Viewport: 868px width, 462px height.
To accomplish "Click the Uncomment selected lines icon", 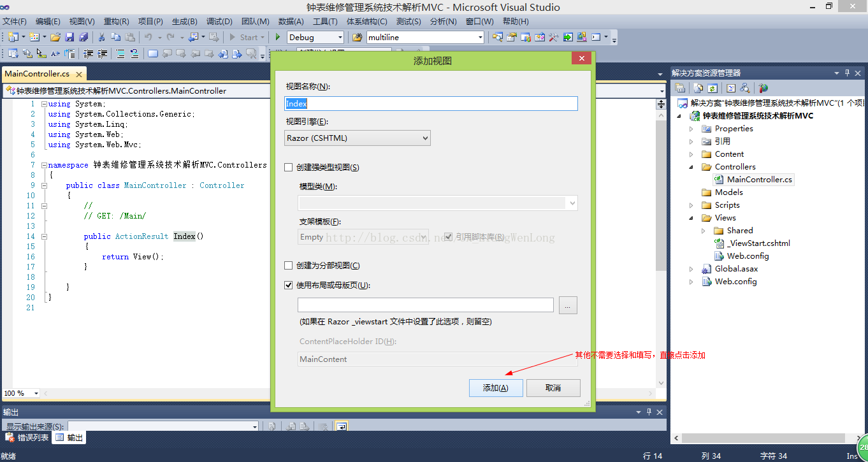I will pyautogui.click(x=134, y=54).
